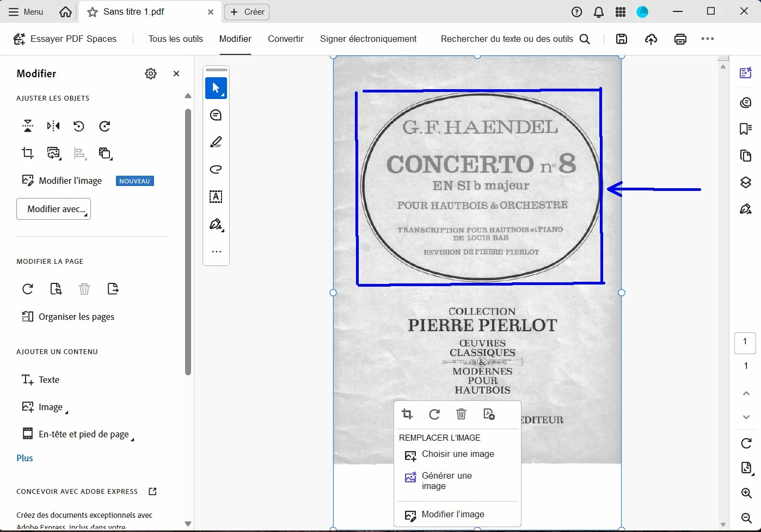Choose the freehand draw loop tool
This screenshot has height=532, width=761.
coord(216,170)
